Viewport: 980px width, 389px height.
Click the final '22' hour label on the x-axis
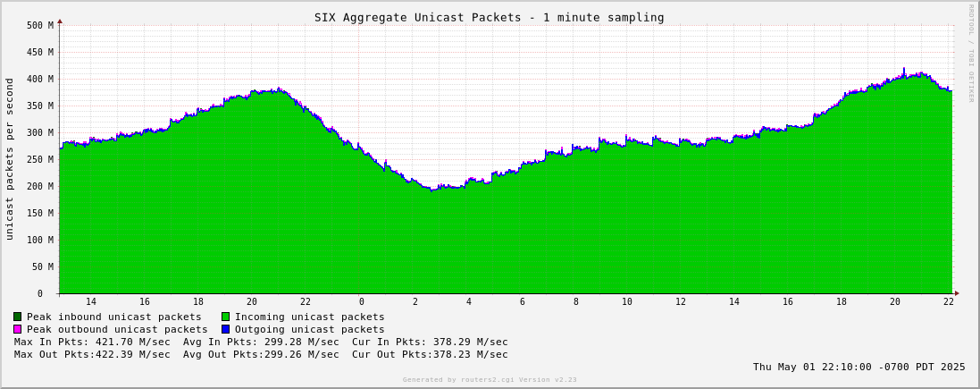[x=949, y=301]
